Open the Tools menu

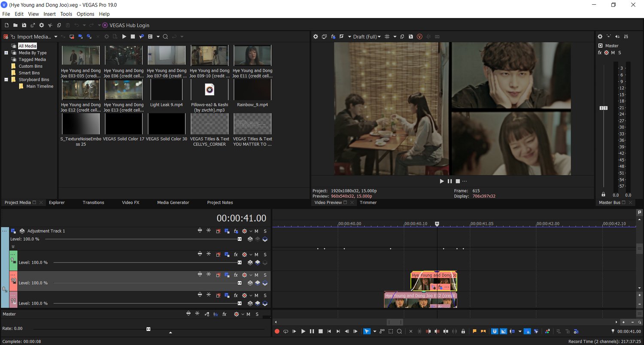(x=66, y=14)
